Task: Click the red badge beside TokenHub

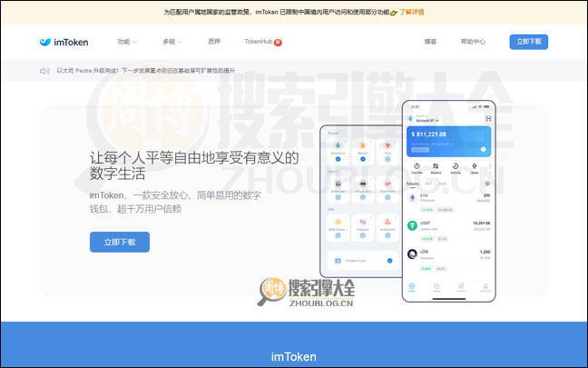Action: [278, 43]
